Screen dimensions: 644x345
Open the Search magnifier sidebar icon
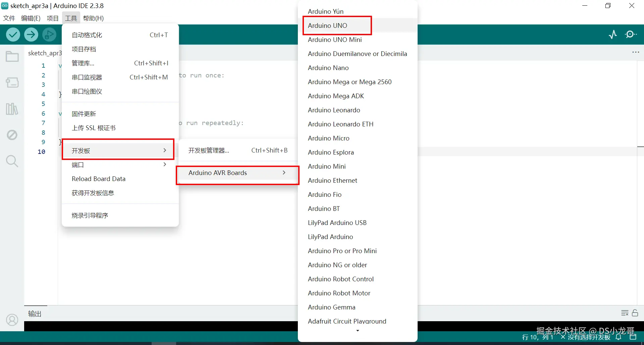click(x=12, y=161)
